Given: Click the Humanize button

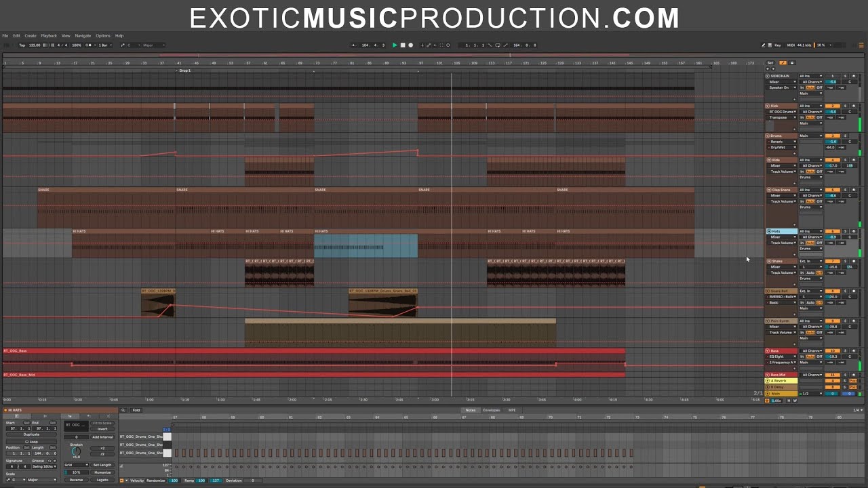Looking at the screenshot, I should pyautogui.click(x=102, y=472).
